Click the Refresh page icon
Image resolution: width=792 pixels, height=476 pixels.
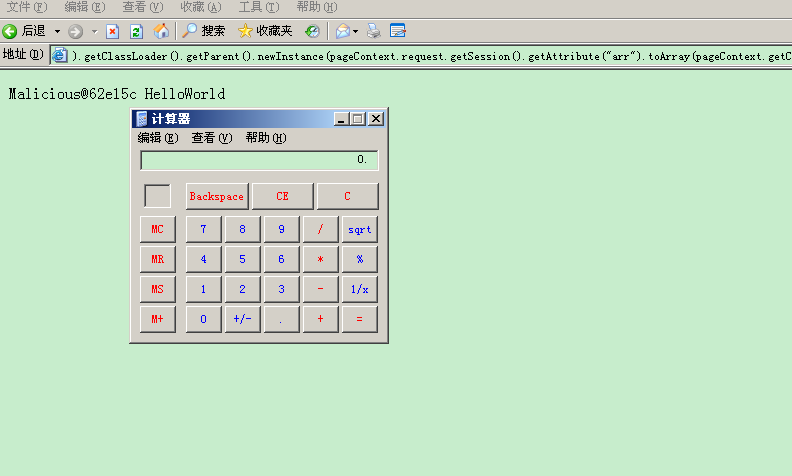[136, 31]
